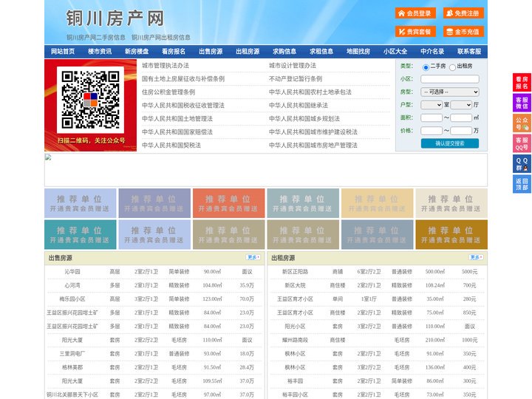Open the 不动产登记暂行条例 link
The width and height of the screenshot is (532, 399).
pyautogui.click(x=296, y=79)
